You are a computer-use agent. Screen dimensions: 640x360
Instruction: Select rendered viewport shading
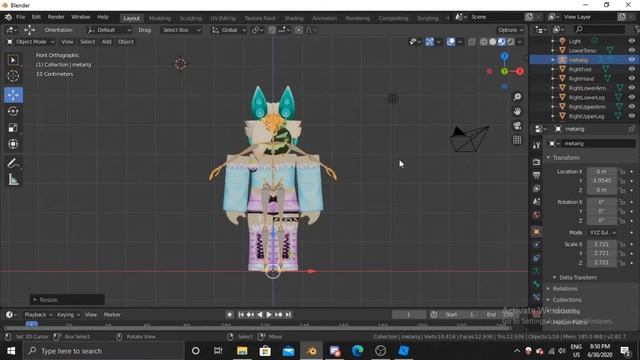point(511,42)
